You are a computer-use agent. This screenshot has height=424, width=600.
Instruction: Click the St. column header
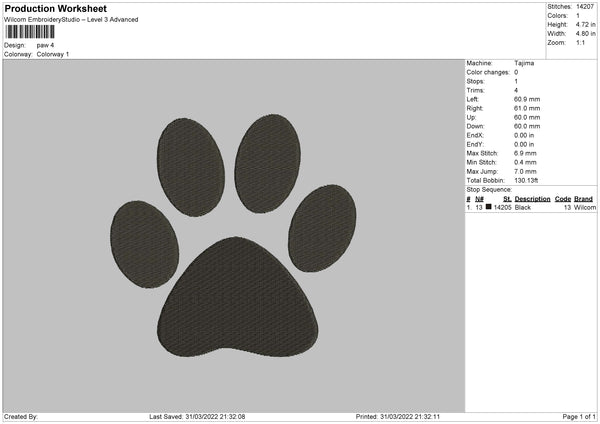pyautogui.click(x=508, y=199)
